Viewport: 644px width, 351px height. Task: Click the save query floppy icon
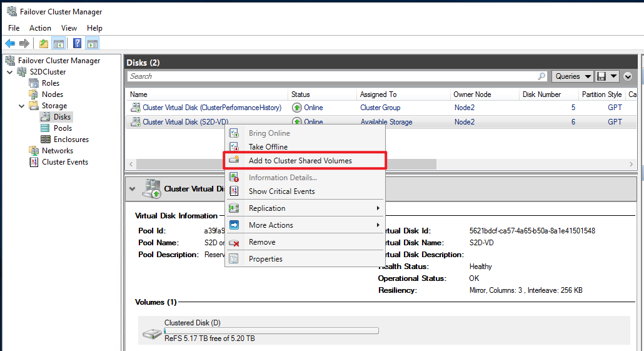[601, 76]
